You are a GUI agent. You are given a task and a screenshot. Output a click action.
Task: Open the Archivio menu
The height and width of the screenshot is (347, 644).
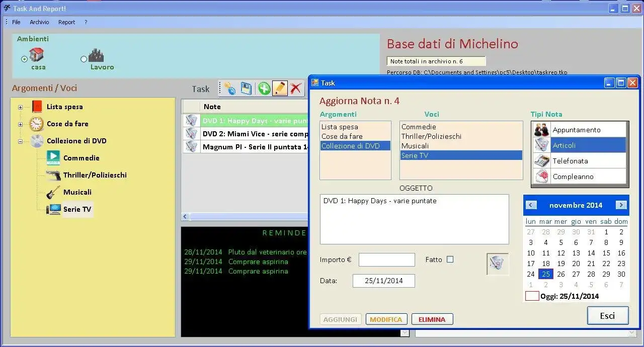39,22
